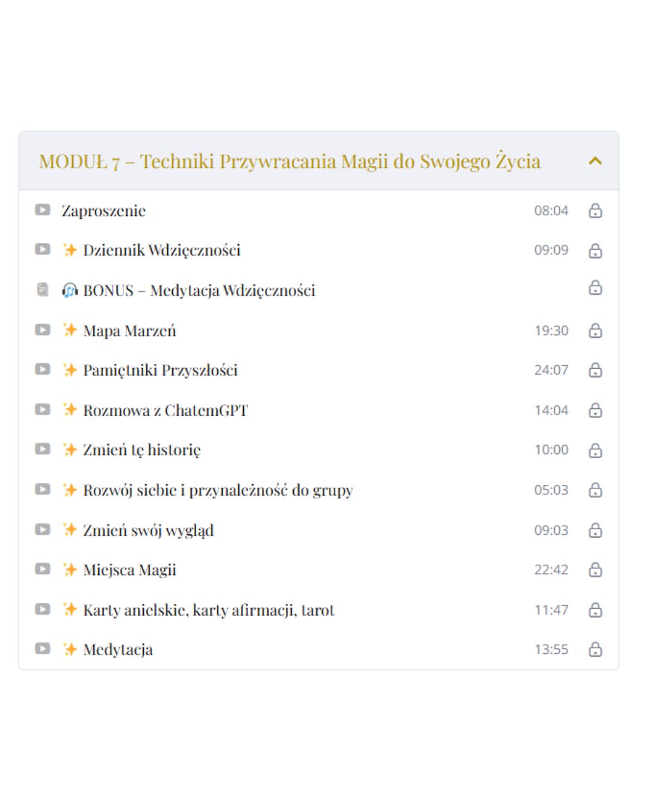Click sparkle icon beside Pamiętniki Przyszłości
This screenshot has width=650, height=812.
coord(70,370)
